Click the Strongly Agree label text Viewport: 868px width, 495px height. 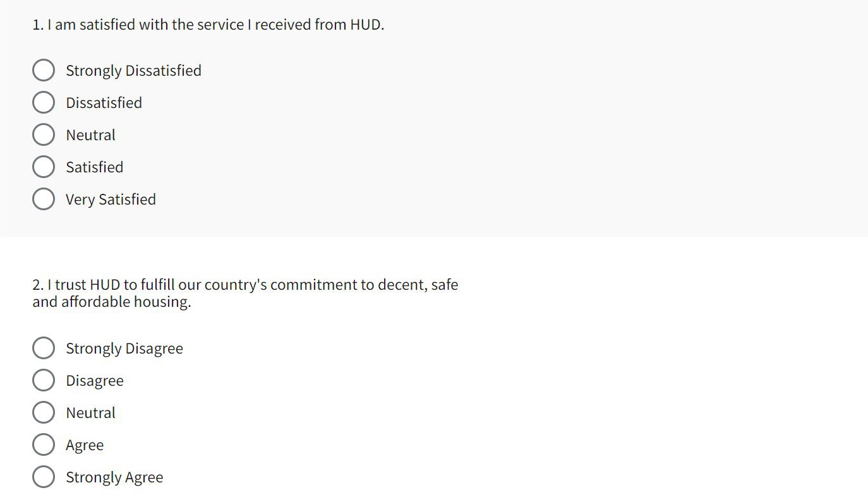pyautogui.click(x=114, y=477)
